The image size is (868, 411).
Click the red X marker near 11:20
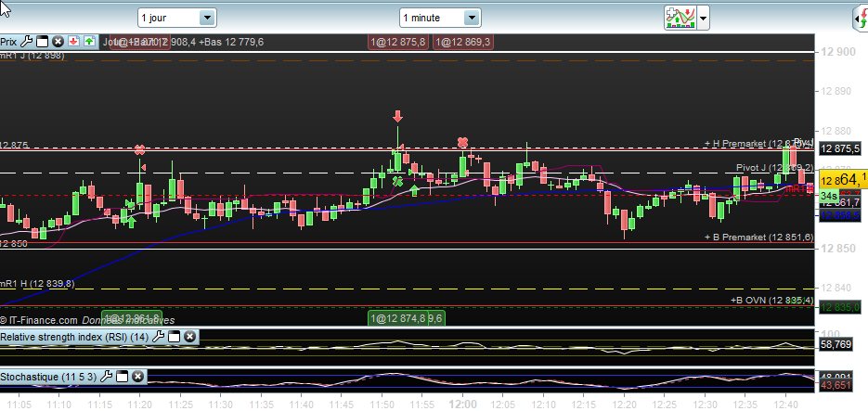(x=139, y=149)
